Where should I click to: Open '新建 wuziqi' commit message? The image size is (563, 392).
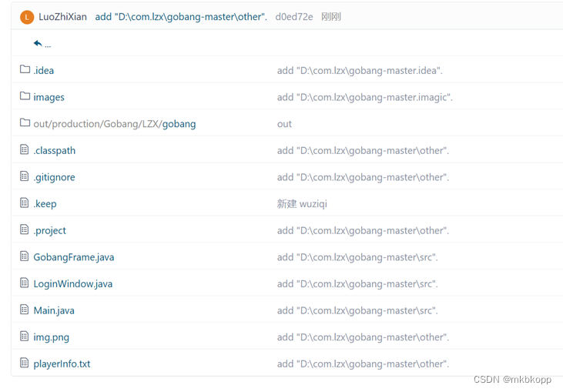(x=302, y=204)
